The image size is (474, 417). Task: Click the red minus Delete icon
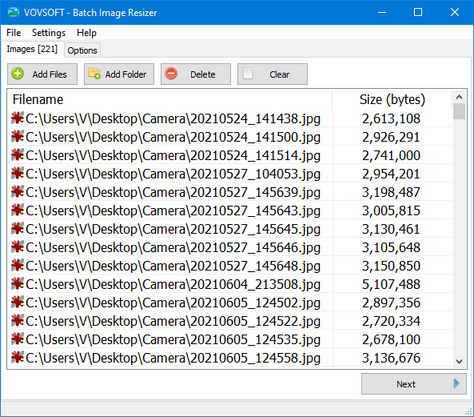pos(171,74)
